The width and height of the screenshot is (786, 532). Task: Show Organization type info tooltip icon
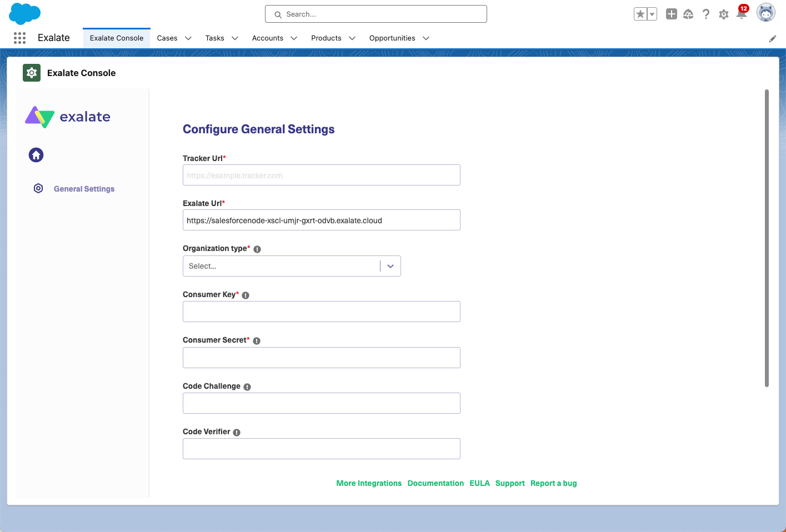[x=257, y=249]
